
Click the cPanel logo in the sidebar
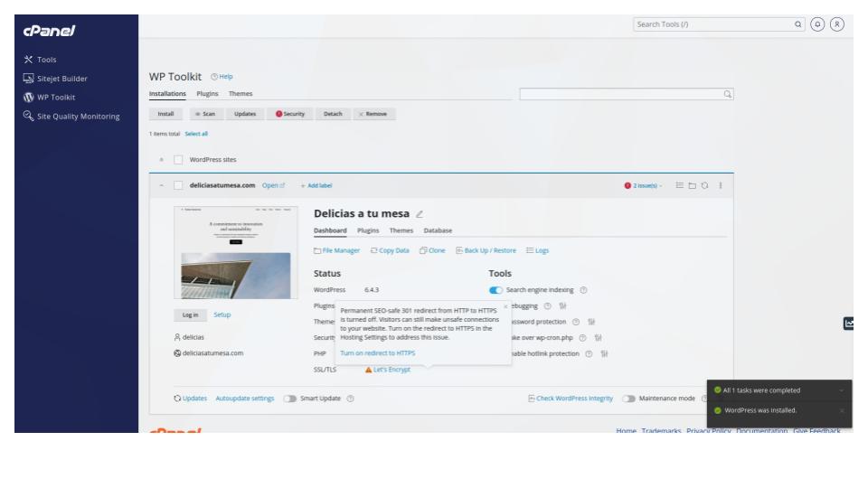49,31
